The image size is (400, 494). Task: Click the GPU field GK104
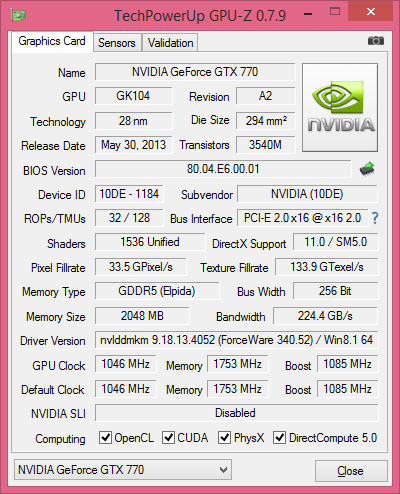(x=133, y=96)
